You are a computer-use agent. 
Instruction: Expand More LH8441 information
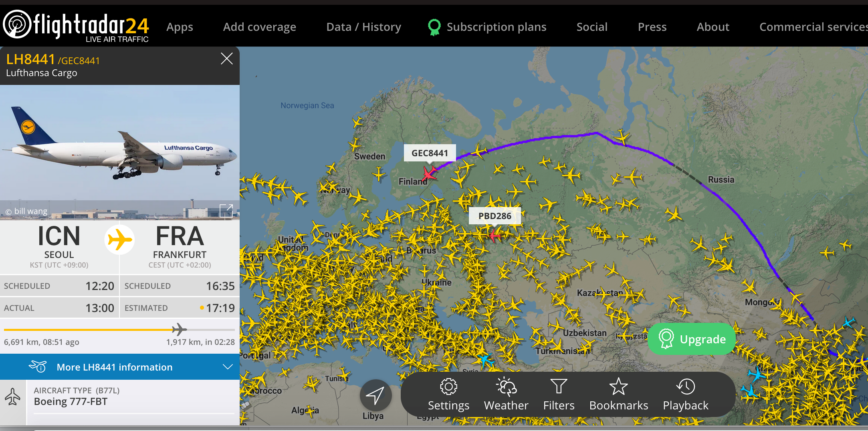pyautogui.click(x=115, y=367)
